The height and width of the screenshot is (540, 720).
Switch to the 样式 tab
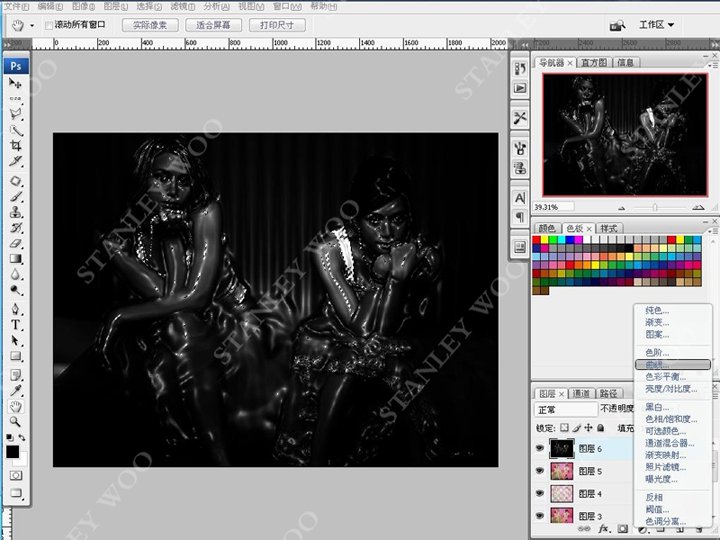point(609,228)
